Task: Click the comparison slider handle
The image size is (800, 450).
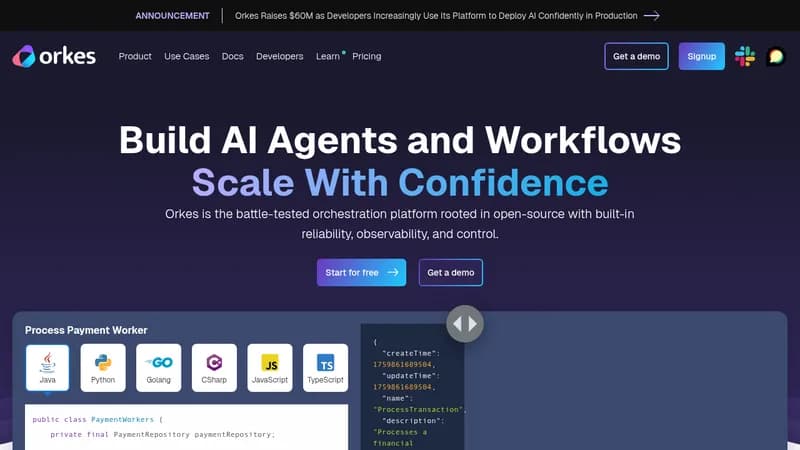Action: click(465, 323)
